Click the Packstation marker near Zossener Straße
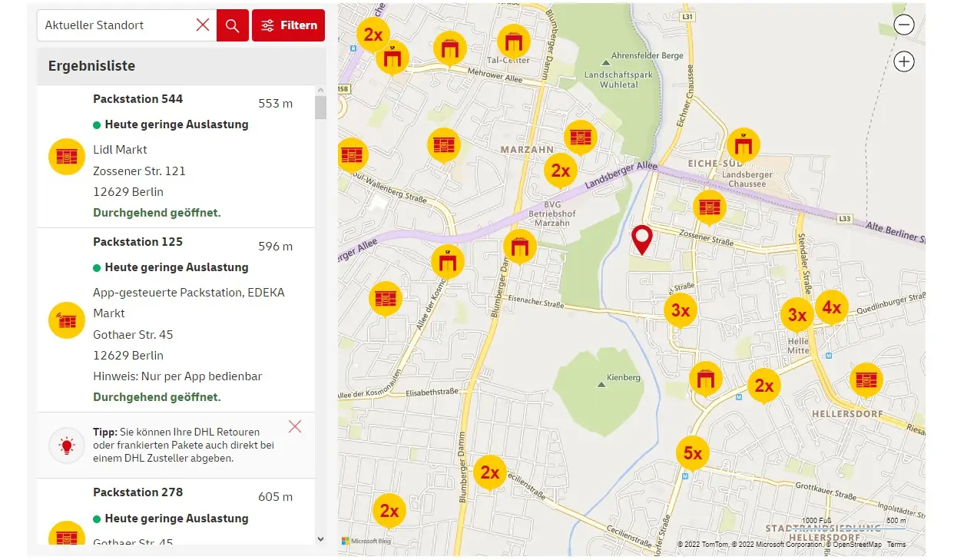The height and width of the screenshot is (560, 954). 709,207
